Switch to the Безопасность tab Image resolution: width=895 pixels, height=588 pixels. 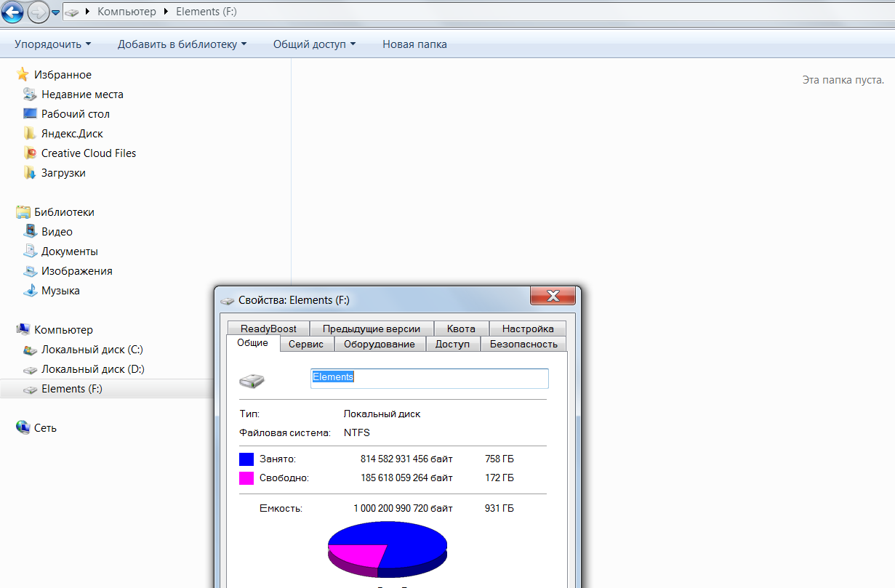click(x=523, y=345)
